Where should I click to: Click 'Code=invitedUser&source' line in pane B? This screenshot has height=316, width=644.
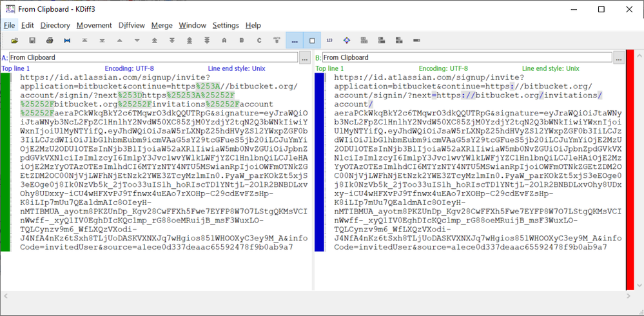click(471, 246)
